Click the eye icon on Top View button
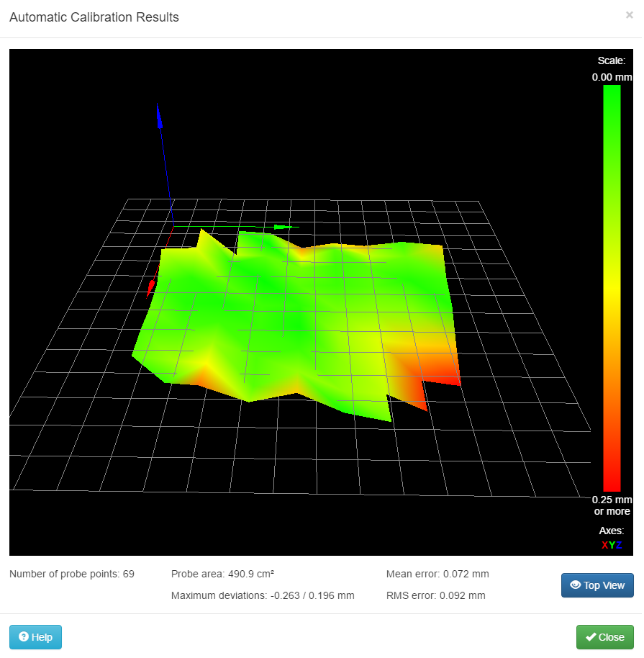 [575, 585]
